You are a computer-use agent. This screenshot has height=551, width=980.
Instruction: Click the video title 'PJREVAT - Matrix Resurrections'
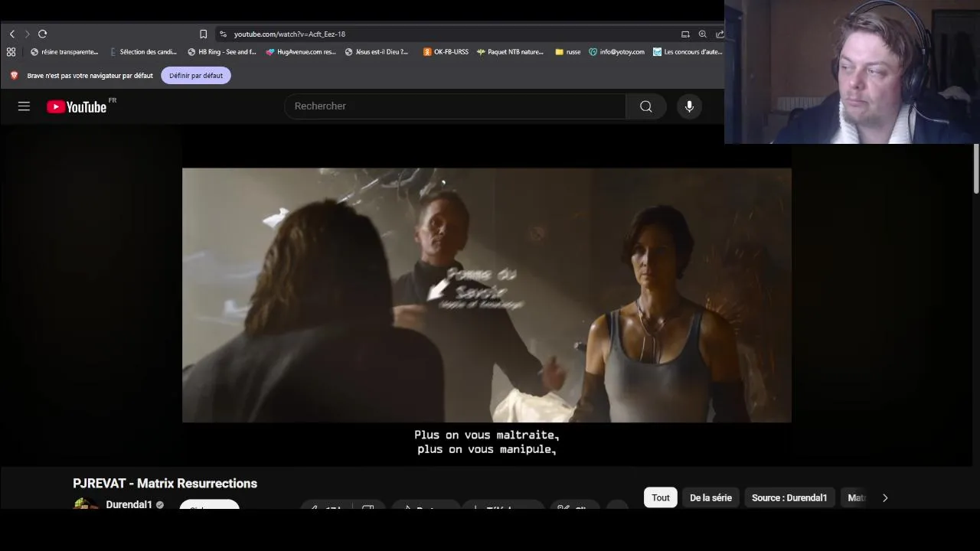point(165,483)
